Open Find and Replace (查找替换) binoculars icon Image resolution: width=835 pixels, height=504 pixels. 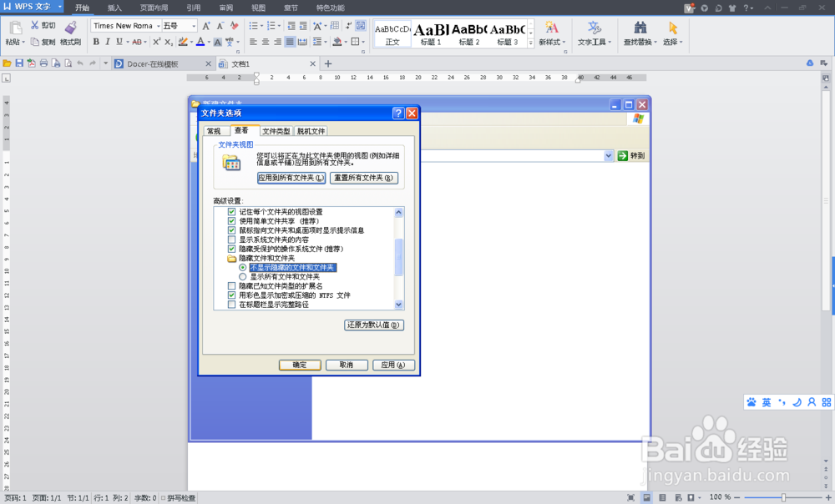pos(640,28)
